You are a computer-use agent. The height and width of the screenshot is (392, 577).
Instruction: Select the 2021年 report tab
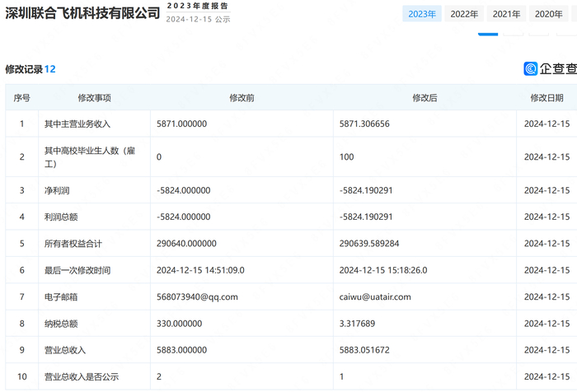[x=506, y=14]
